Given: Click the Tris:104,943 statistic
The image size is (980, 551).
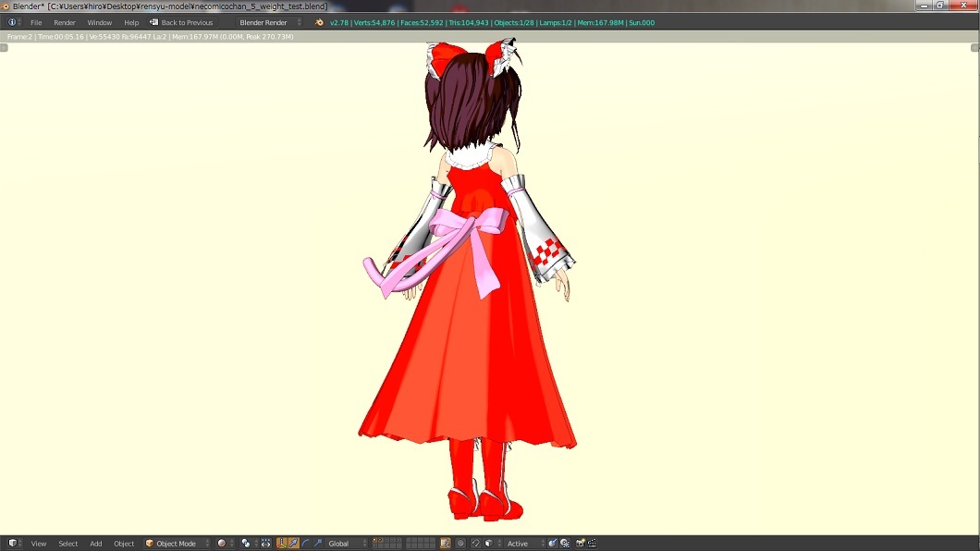Looking at the screenshot, I should [469, 22].
